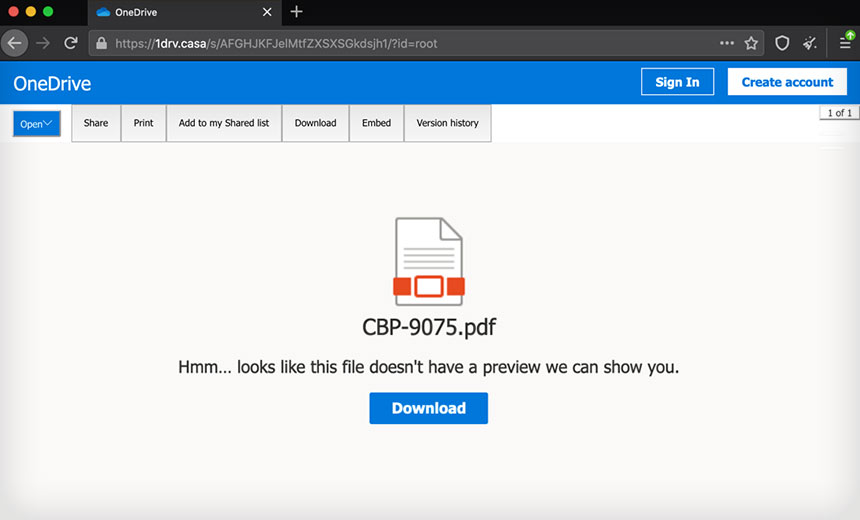Expand the Open dropdown
This screenshot has width=860, height=520.
[37, 124]
